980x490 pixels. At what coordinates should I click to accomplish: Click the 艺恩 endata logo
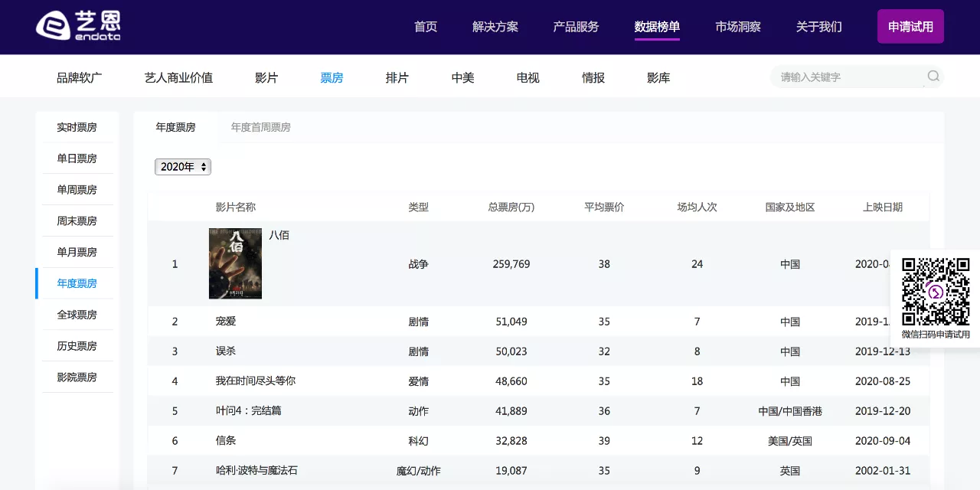78,27
